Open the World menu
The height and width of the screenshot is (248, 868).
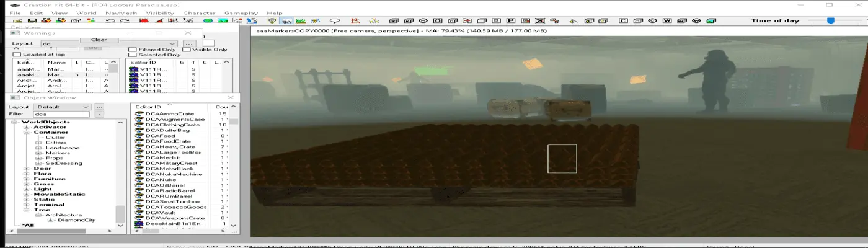pos(86,12)
